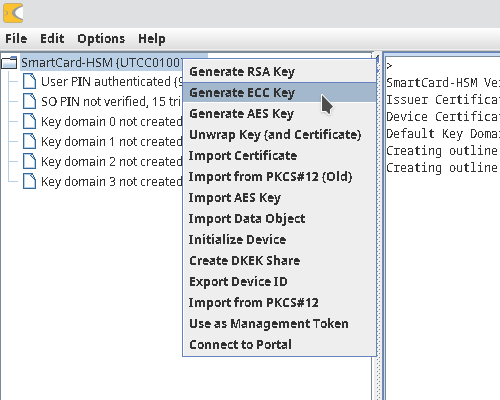The image size is (500, 400).
Task: Click the Default Key Domain console line
Action: [443, 133]
